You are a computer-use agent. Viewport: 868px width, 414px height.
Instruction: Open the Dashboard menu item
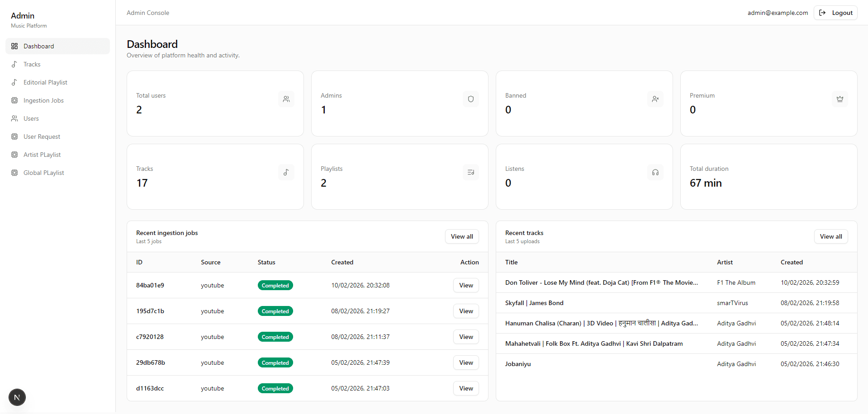point(57,46)
